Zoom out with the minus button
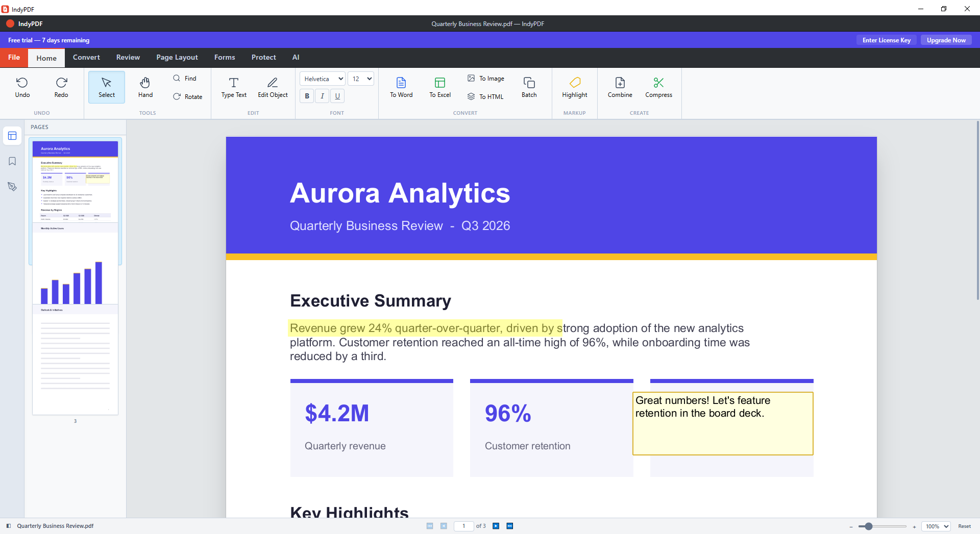Viewport: 980px width, 534px height. (851, 526)
